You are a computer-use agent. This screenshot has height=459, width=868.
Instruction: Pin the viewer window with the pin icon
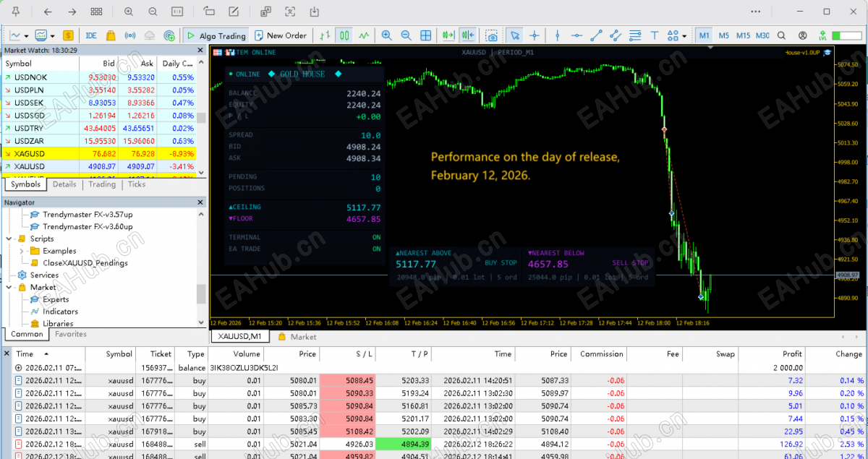click(x=15, y=12)
